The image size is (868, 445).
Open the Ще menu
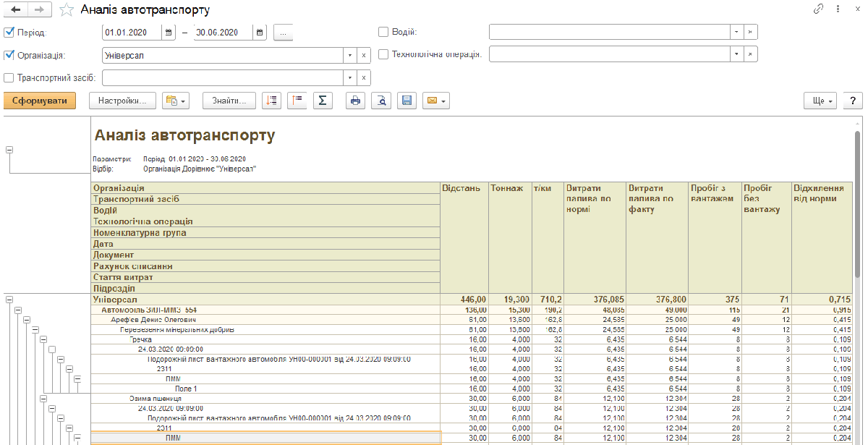(x=820, y=101)
